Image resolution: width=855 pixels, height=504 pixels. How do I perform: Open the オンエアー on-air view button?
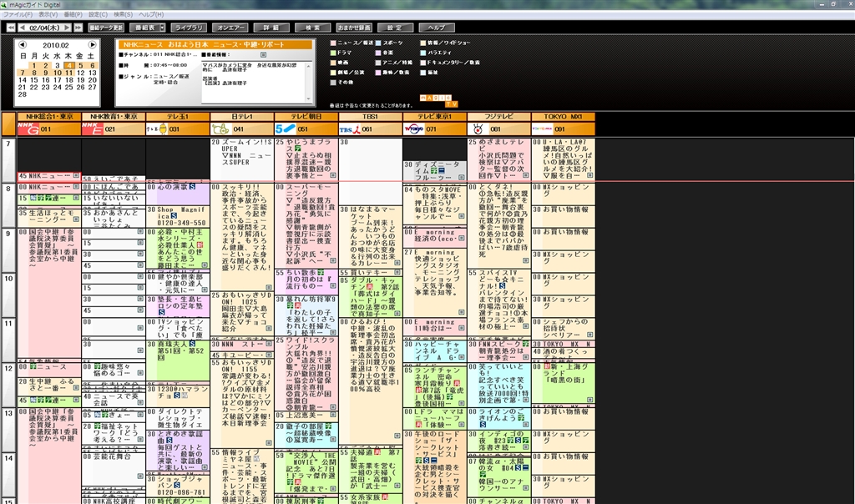pyautogui.click(x=229, y=28)
